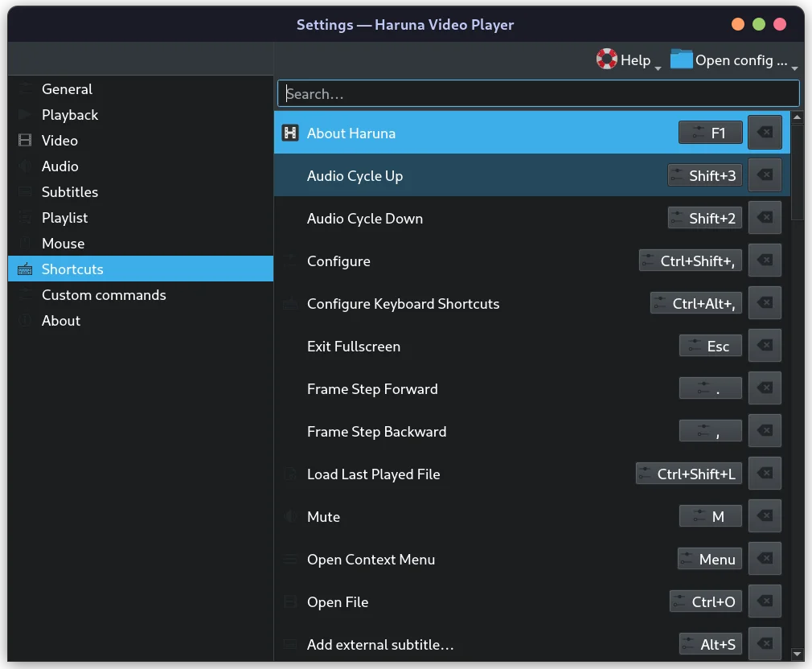812x669 pixels.
Task: Click the shortcut search field
Action: [x=539, y=93]
